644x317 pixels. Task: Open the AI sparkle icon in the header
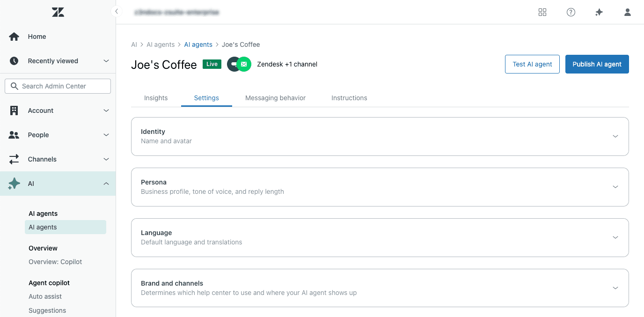click(x=599, y=12)
